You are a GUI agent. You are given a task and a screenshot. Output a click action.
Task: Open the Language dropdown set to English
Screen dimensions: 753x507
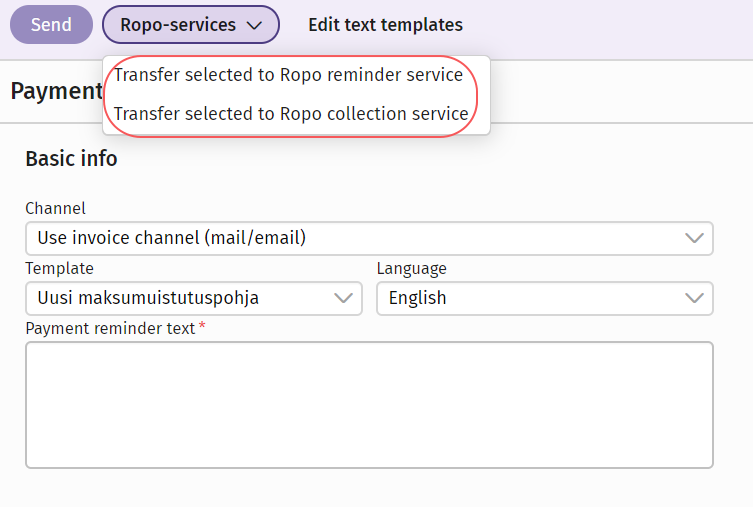pyautogui.click(x=545, y=298)
